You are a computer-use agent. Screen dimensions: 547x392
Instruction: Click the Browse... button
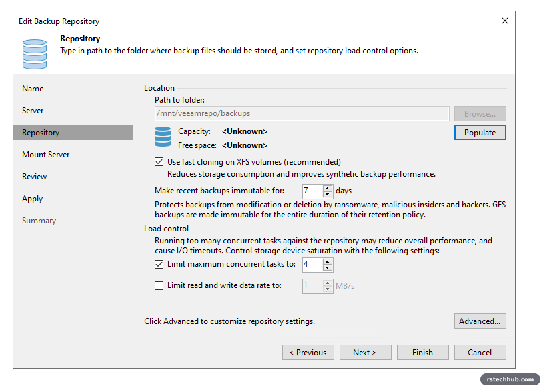(480, 114)
